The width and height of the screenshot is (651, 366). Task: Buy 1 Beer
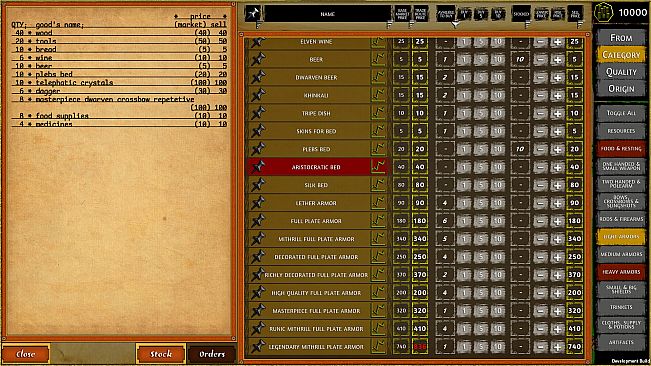tap(464, 59)
